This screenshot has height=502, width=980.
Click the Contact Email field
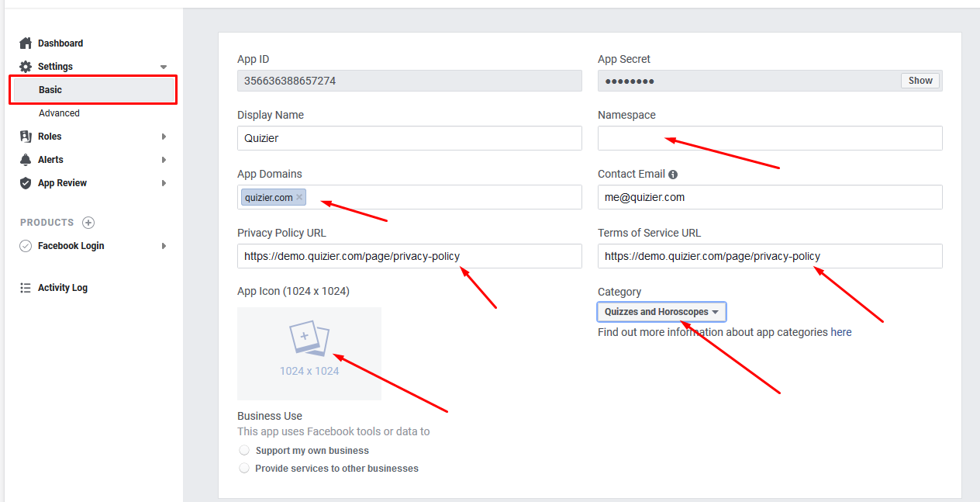click(770, 197)
